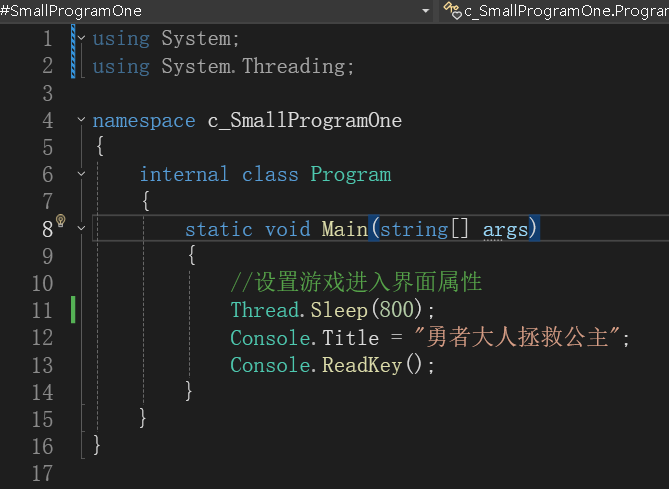Click the comment //设置游戏进入界面属性

coord(356,282)
